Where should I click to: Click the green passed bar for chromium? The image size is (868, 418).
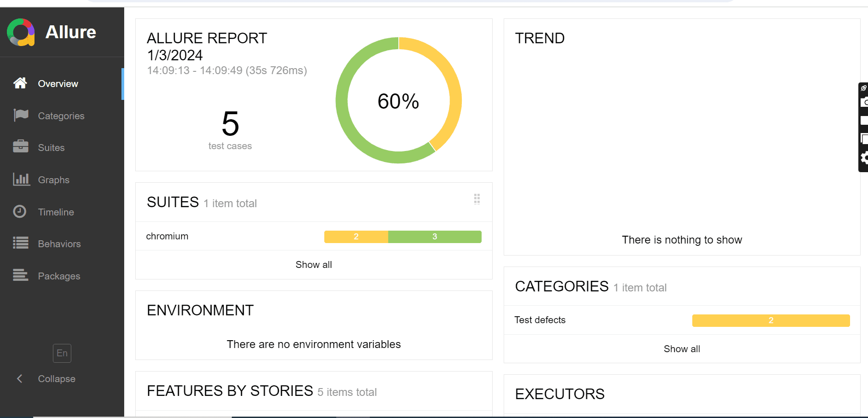coord(435,237)
